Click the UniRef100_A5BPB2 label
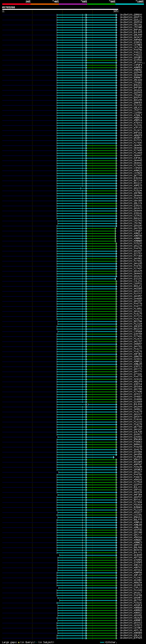 (131, 70)
